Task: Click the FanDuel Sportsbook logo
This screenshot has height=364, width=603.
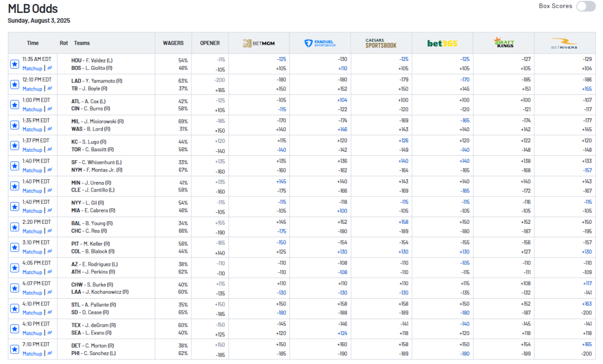Action: click(x=320, y=44)
